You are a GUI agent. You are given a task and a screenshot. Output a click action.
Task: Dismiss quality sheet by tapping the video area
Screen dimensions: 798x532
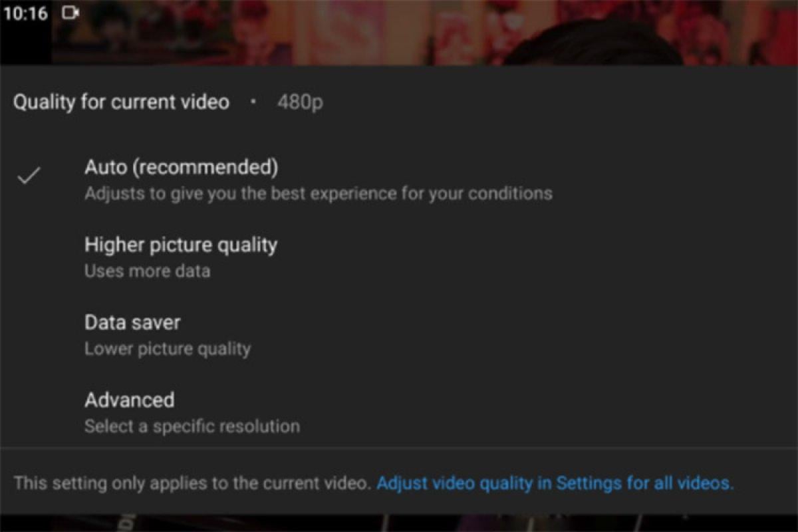tap(399, 32)
